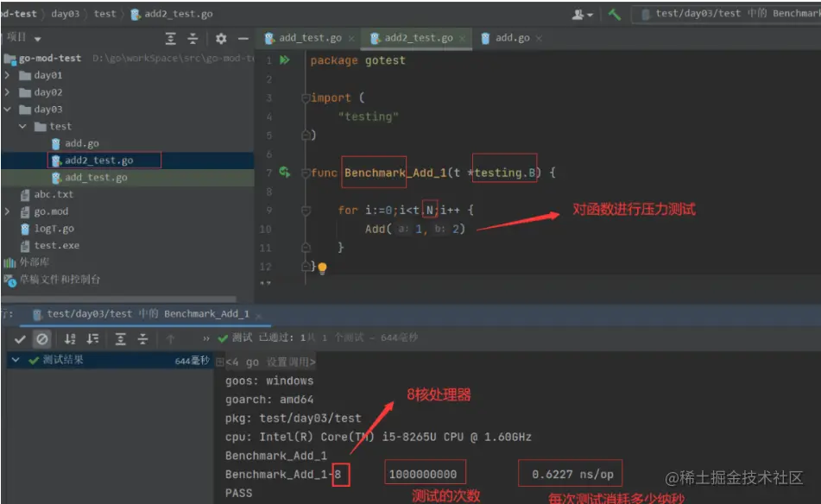821x504 pixels.
Task: Select add_test.go in the project tree
Action: coord(128,178)
